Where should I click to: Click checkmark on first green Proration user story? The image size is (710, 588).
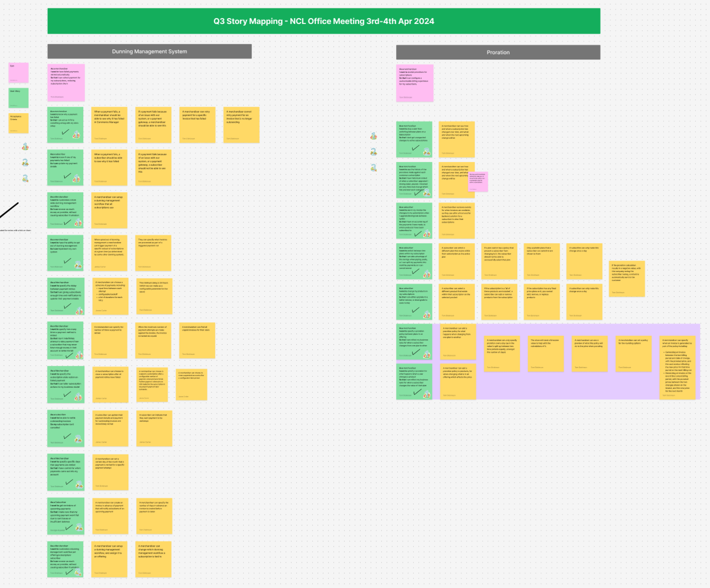[415, 148]
